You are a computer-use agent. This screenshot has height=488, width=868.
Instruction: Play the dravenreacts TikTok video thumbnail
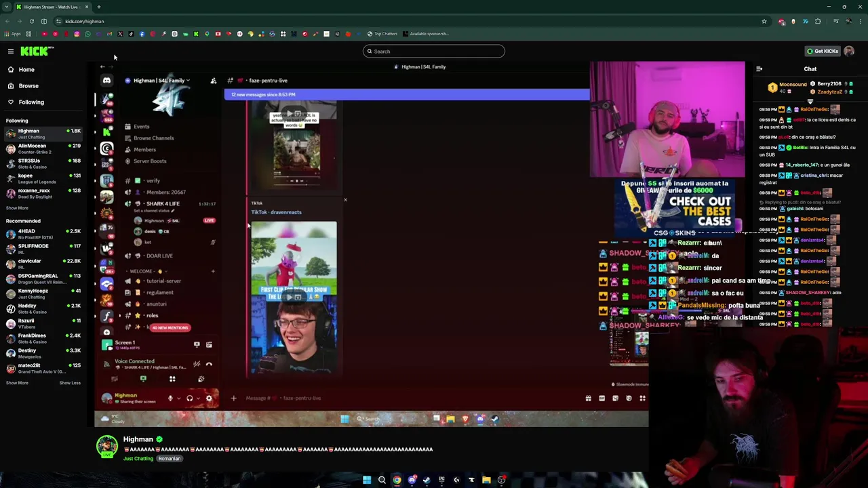pos(294,297)
